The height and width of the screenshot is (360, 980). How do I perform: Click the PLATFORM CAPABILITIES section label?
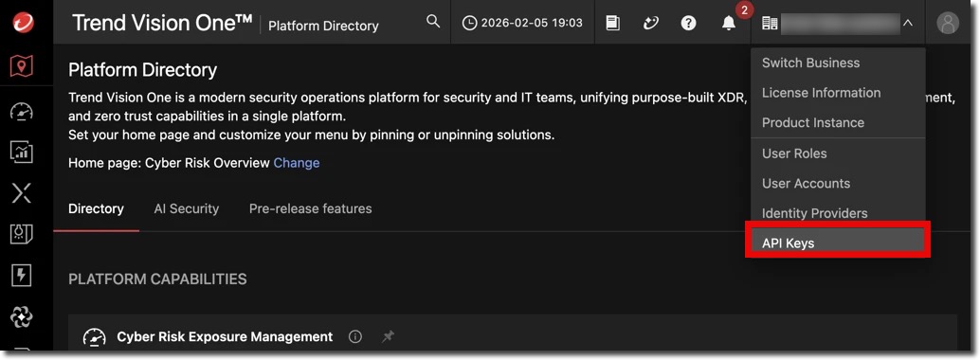[x=157, y=279]
